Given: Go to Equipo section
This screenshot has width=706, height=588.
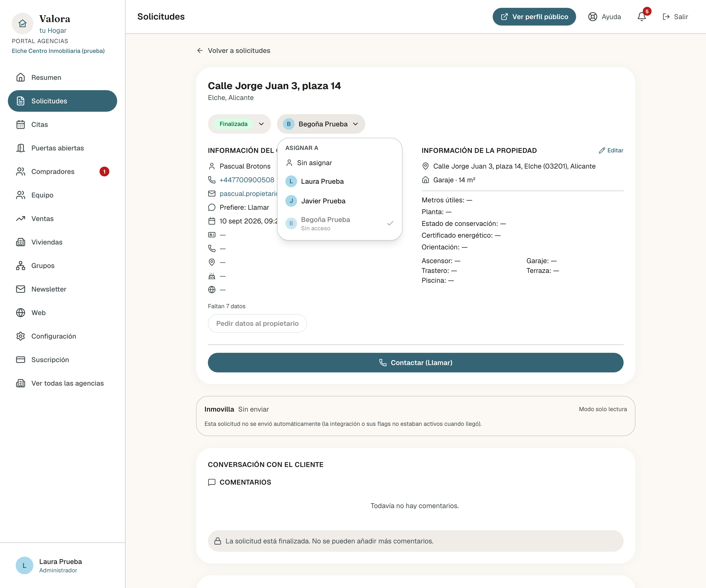Looking at the screenshot, I should (x=63, y=195).
